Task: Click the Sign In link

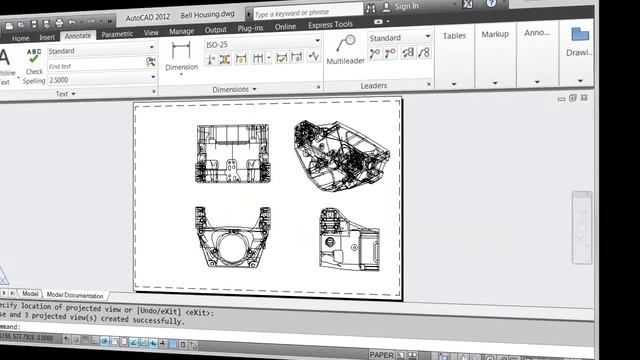Action: click(407, 7)
